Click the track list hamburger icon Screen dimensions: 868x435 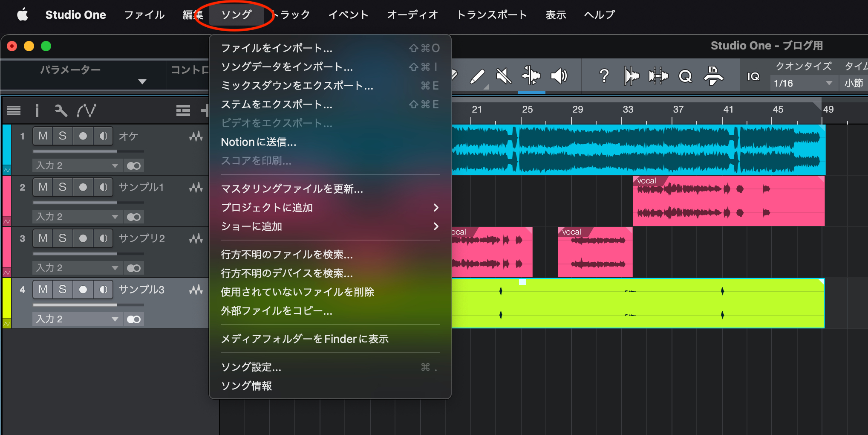coord(13,110)
